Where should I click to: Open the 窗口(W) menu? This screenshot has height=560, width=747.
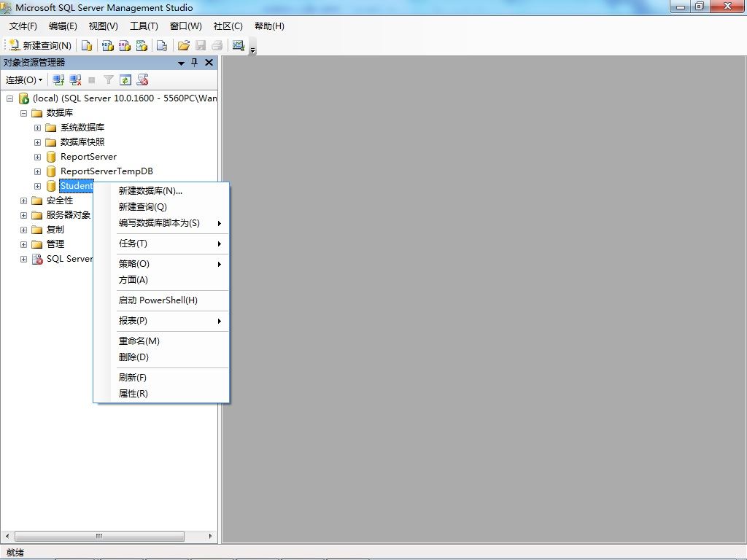click(186, 26)
